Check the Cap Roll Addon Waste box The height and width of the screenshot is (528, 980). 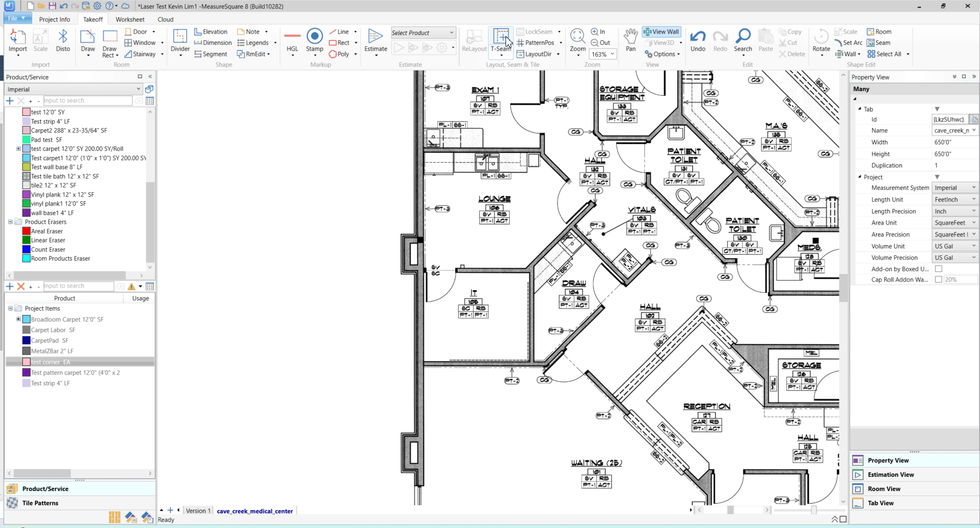click(939, 279)
